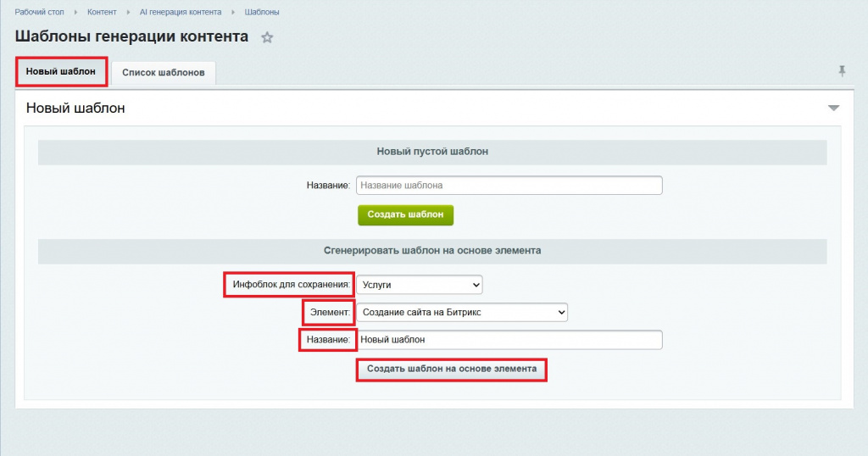This screenshot has height=456, width=868.
Task: Click Название field containing Новый шаблон
Action: 509,340
